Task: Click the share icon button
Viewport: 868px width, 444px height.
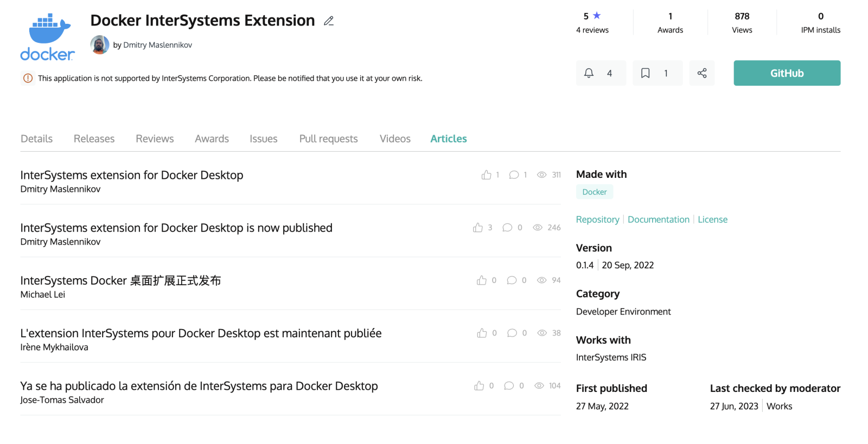Action: tap(702, 73)
